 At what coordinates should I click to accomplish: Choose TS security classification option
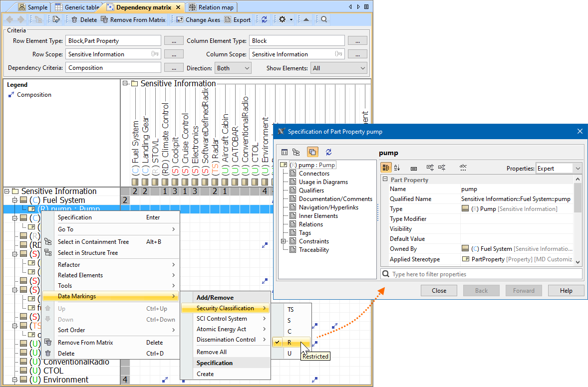coord(291,310)
